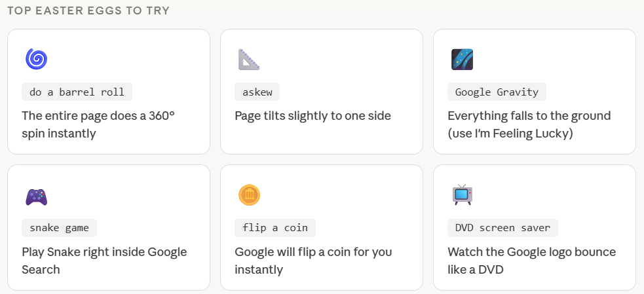Click "Google will flip a coin" description
The width and height of the screenshot is (644, 294).
pyautogui.click(x=313, y=261)
